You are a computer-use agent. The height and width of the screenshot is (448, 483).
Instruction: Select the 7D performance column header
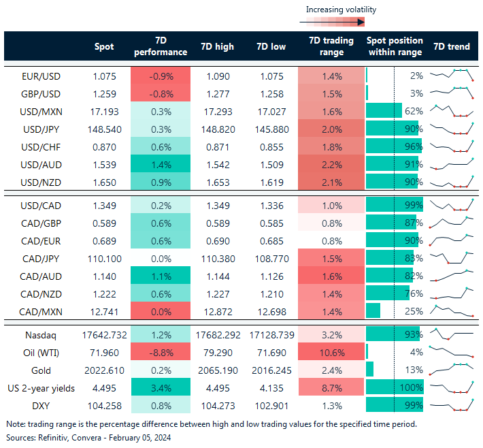(x=161, y=46)
